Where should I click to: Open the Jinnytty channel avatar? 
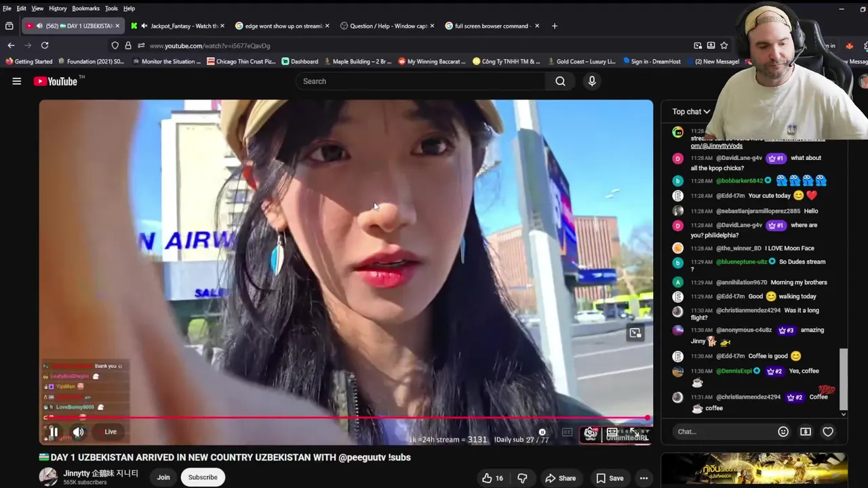[x=48, y=477]
